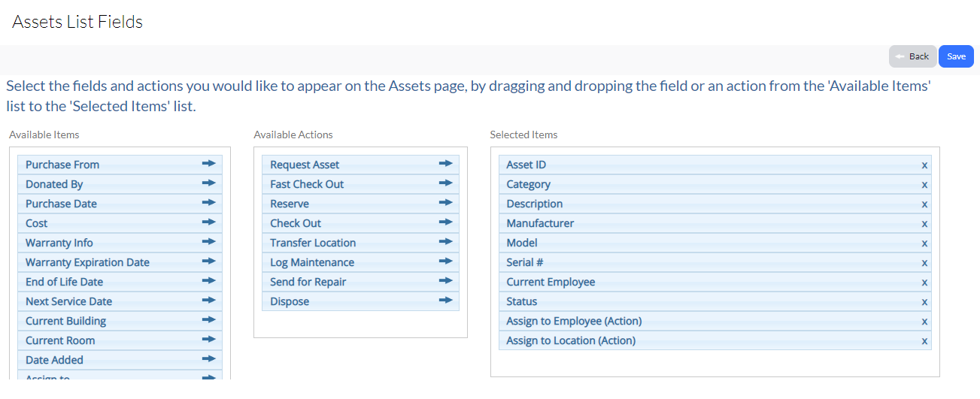The height and width of the screenshot is (399, 980).
Task: Add Dispose action using its arrow icon
Action: (x=446, y=300)
